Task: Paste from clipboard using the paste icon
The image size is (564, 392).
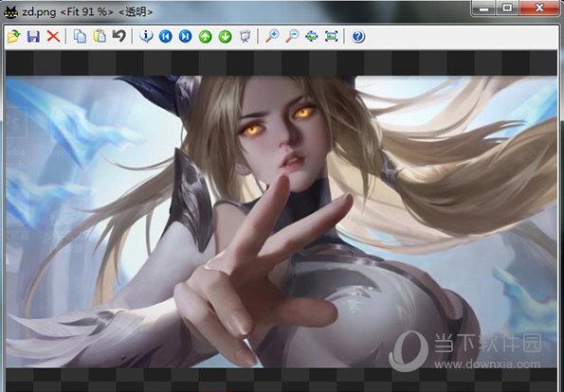Action: point(100,36)
